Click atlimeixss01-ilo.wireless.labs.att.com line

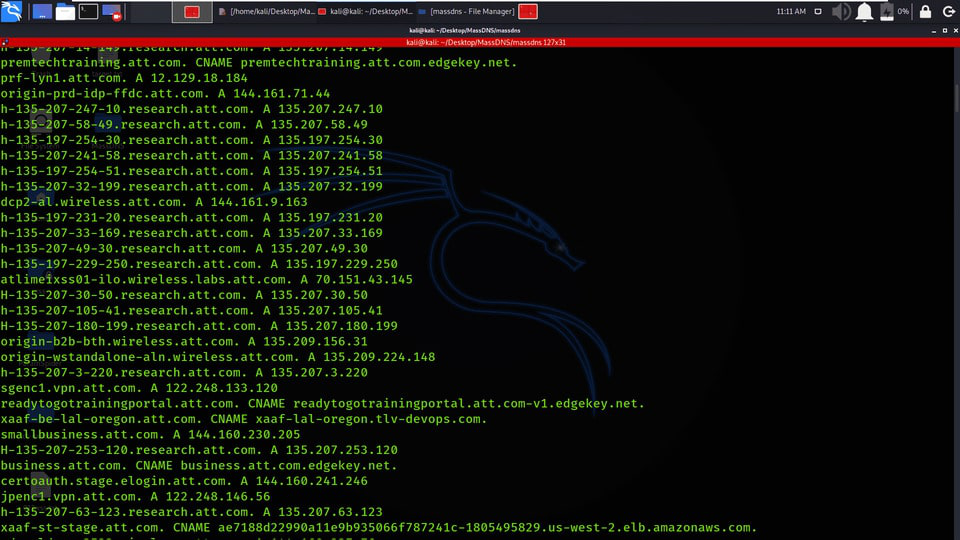point(206,280)
